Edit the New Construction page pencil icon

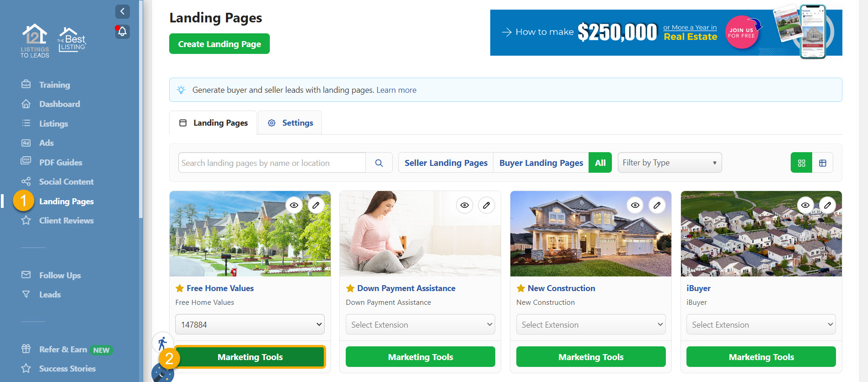click(657, 205)
